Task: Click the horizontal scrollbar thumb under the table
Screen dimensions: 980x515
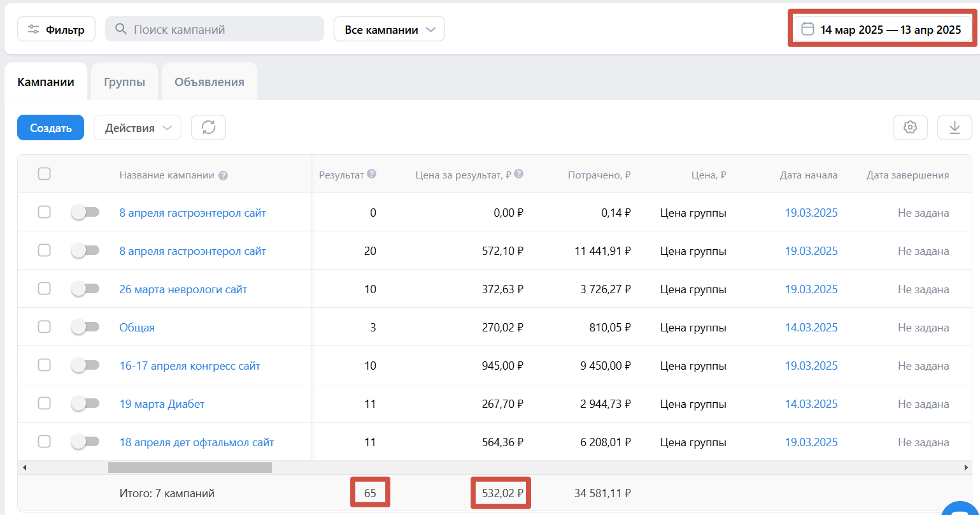Action: tap(190, 468)
